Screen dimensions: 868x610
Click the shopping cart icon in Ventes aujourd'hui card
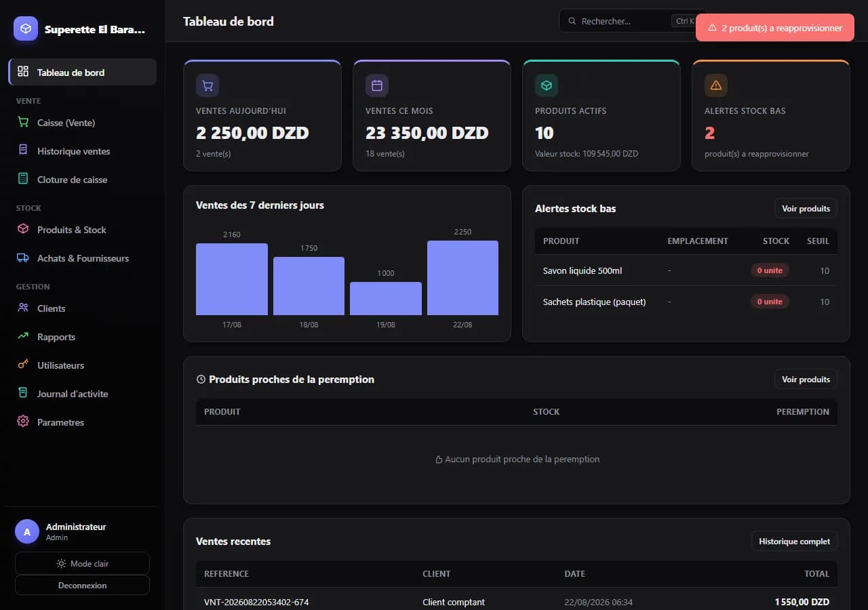(x=208, y=85)
